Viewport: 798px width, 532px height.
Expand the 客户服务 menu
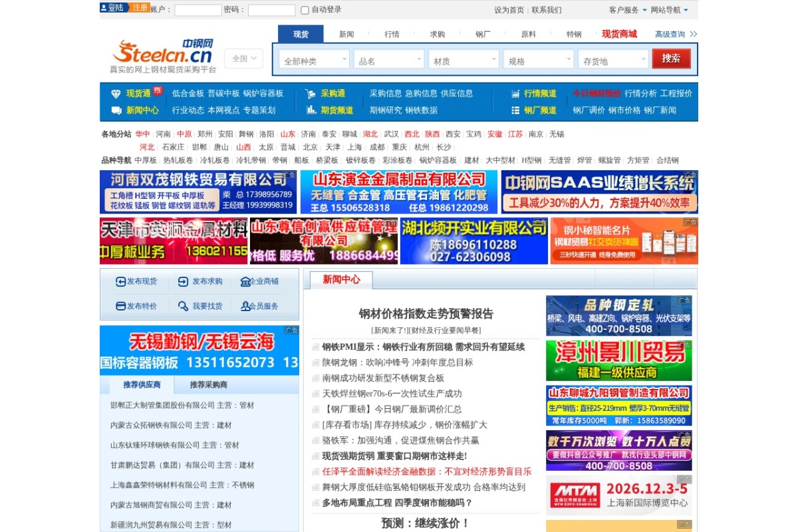point(627,10)
